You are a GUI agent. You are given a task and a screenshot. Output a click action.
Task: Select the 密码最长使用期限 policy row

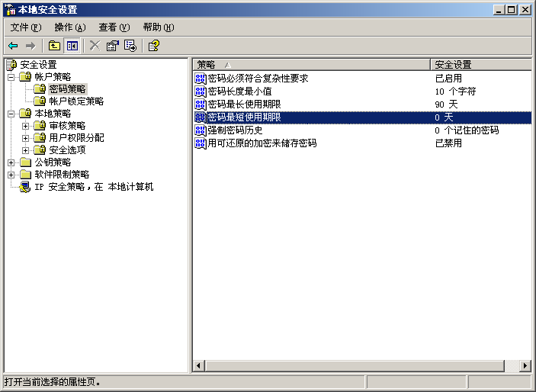pyautogui.click(x=362, y=104)
